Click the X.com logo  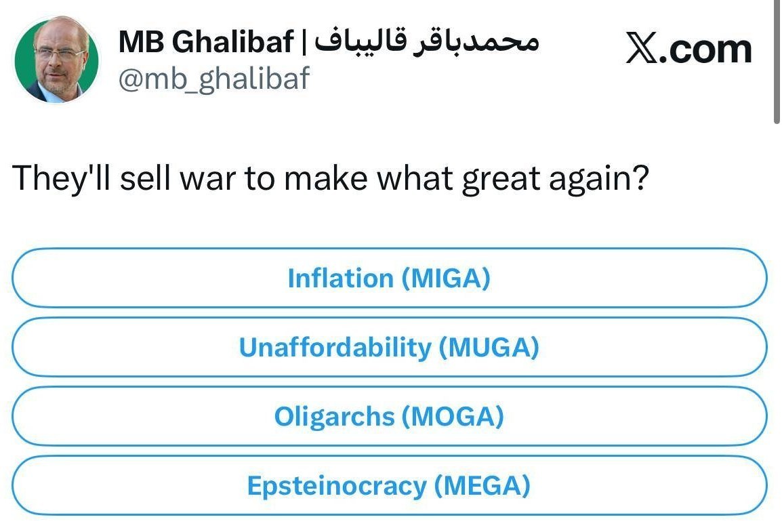(687, 49)
